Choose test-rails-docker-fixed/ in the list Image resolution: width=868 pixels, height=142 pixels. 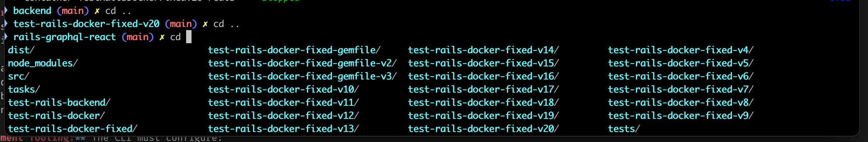(x=73, y=129)
